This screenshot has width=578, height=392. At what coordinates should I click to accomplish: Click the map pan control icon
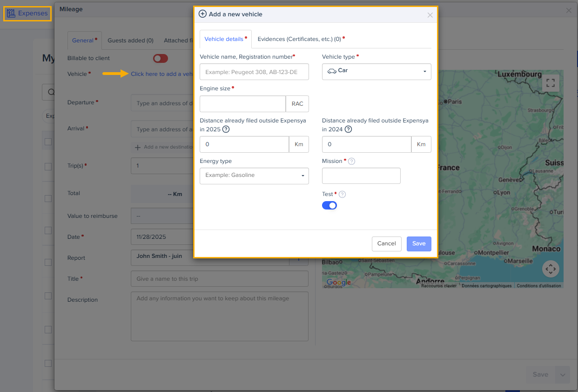(x=551, y=269)
